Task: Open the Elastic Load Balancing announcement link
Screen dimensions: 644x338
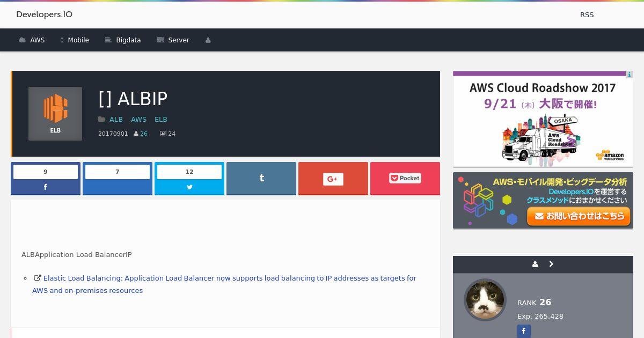Action: tap(224, 284)
